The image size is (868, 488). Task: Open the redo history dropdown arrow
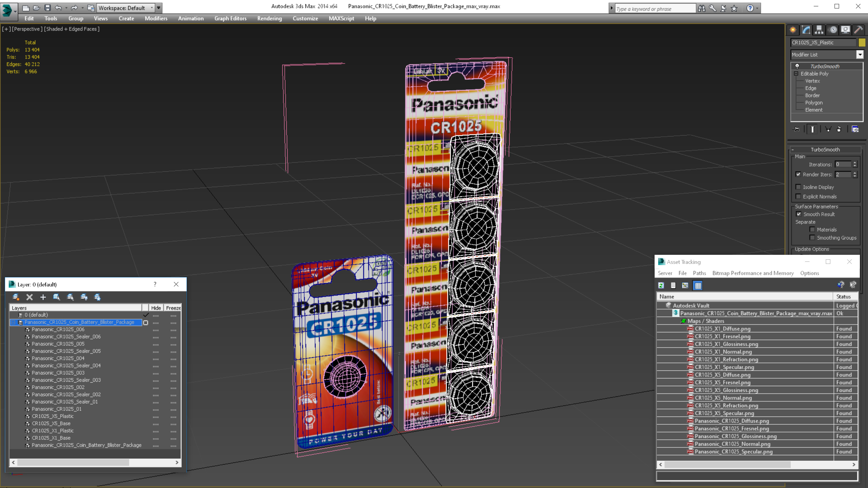click(82, 8)
